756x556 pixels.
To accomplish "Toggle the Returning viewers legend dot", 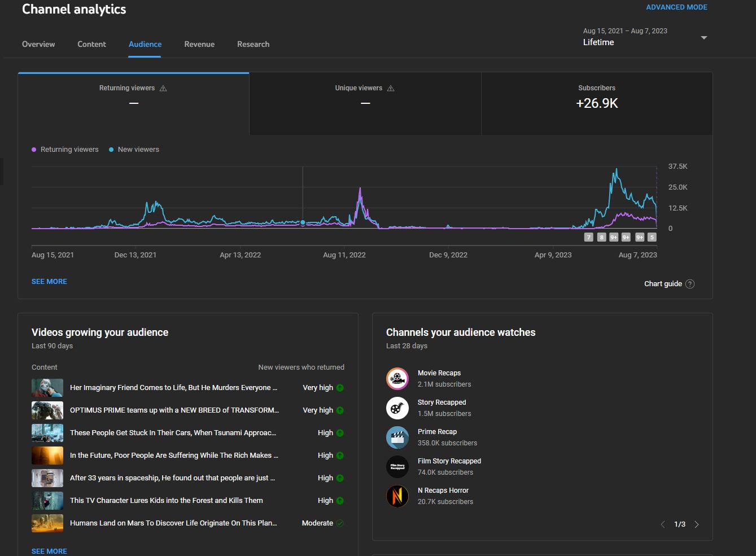I will click(x=34, y=150).
